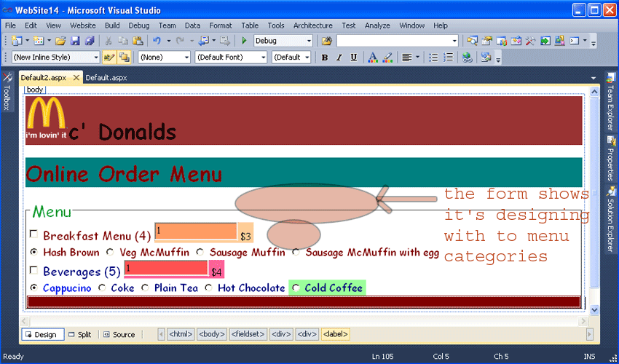Select the Plain Tea radio button
Screen dimensions: 619x364
click(145, 288)
